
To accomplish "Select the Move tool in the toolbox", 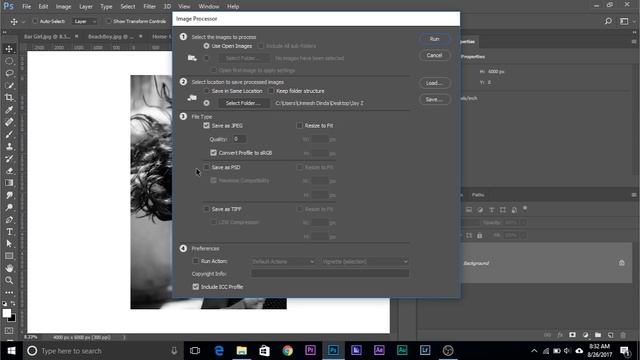I will (x=9, y=49).
